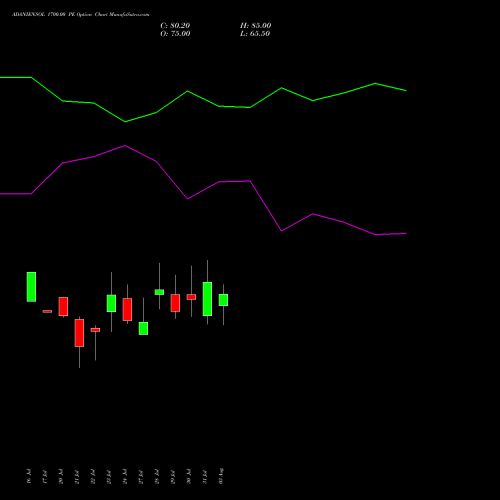The width and height of the screenshot is (500, 500).
Task: Click the '27 Jul' date label
Action: [141, 476]
